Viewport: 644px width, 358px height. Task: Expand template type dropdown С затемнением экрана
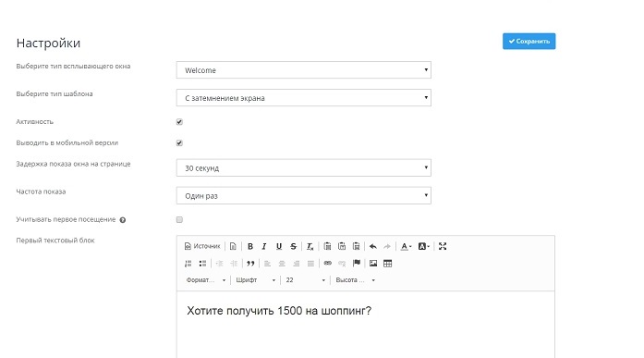click(x=303, y=98)
